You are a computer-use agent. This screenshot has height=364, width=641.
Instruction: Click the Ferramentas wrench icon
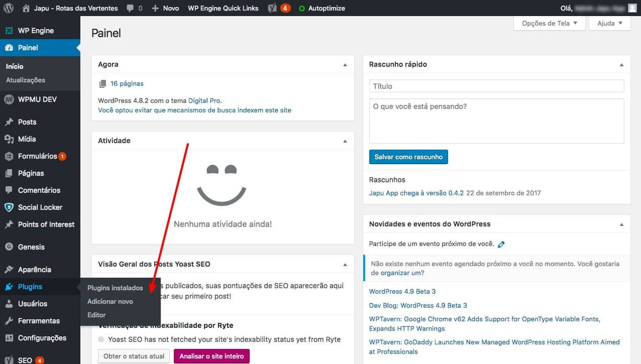(9, 321)
